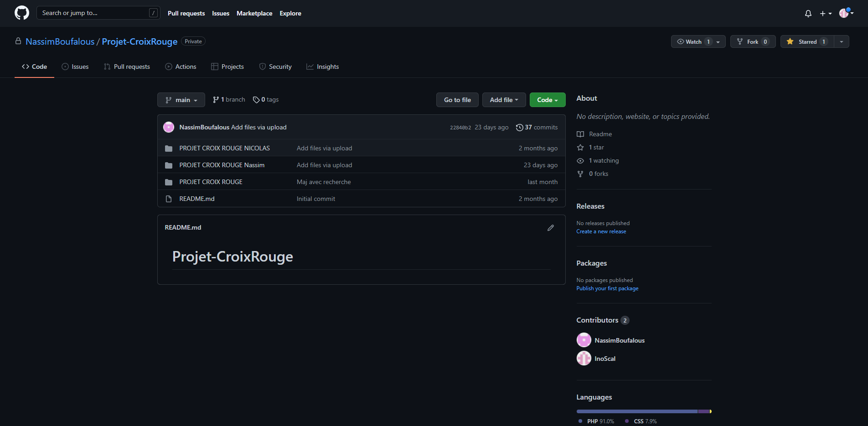The height and width of the screenshot is (426, 868).
Task: Open the latest commit message Add files via upload
Action: tap(259, 127)
